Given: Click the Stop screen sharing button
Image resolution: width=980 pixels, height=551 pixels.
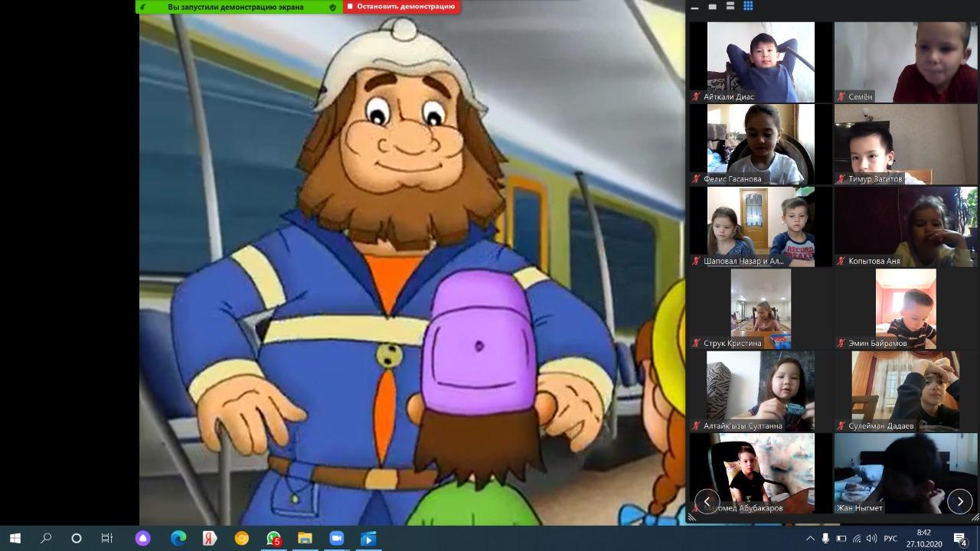Looking at the screenshot, I should point(401,7).
